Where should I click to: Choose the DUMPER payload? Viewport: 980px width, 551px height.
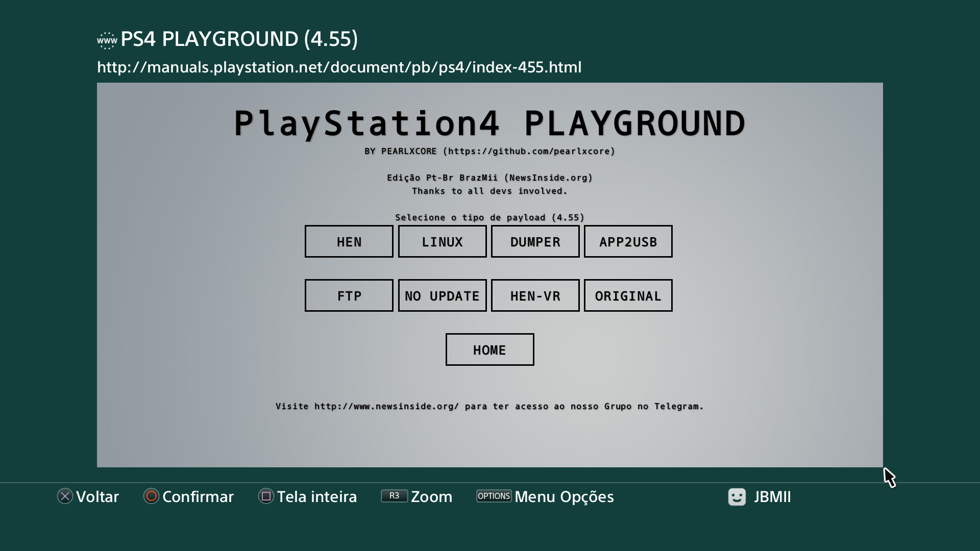click(535, 241)
